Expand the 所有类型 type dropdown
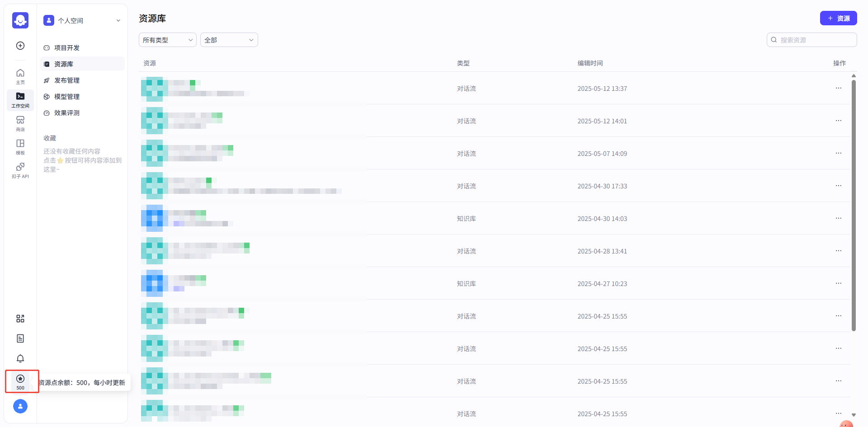 (x=167, y=40)
